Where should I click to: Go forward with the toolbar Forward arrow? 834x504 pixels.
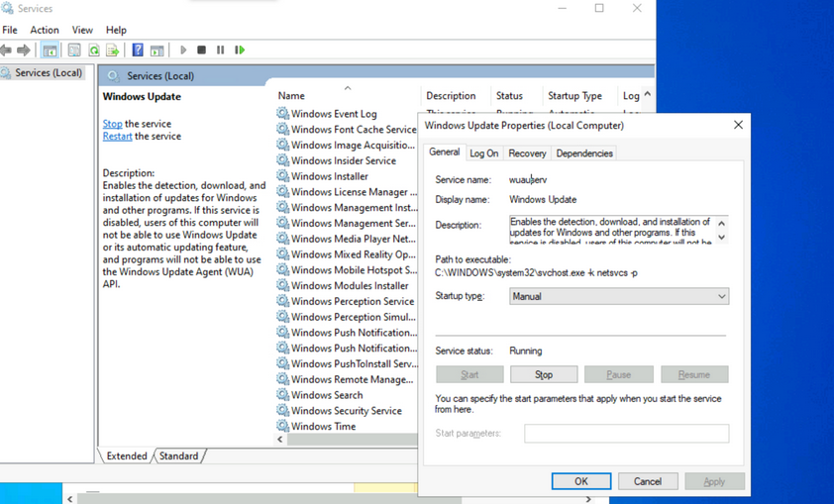24,50
